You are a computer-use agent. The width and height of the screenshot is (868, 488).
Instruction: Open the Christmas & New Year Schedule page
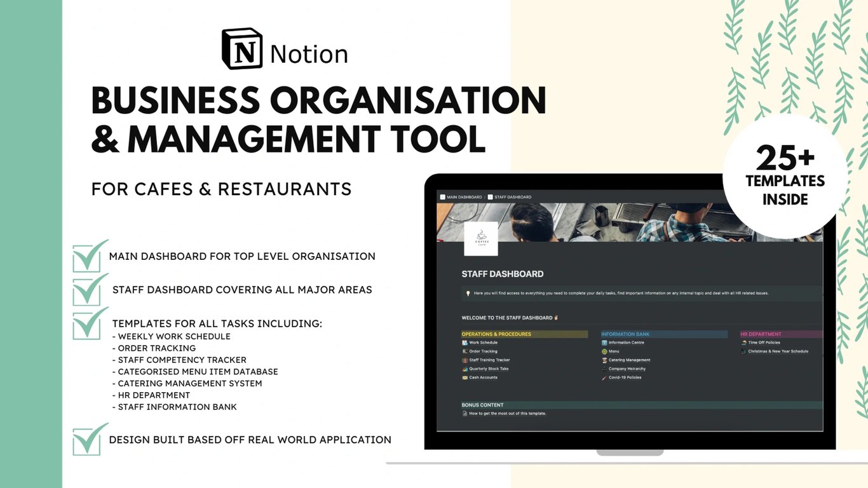point(778,351)
